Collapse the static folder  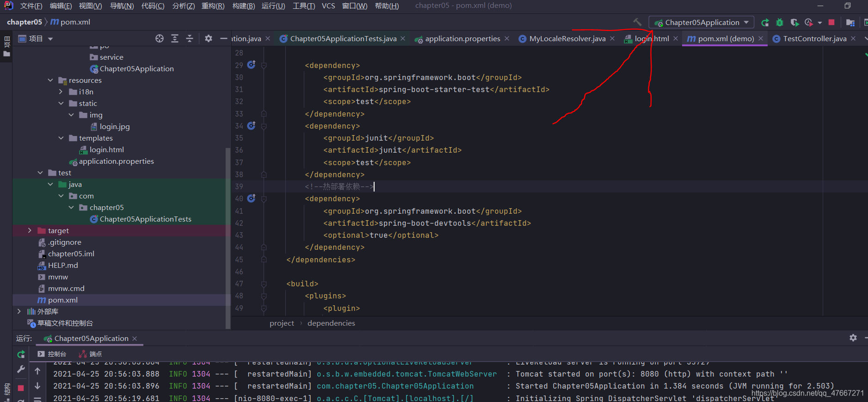tap(61, 103)
